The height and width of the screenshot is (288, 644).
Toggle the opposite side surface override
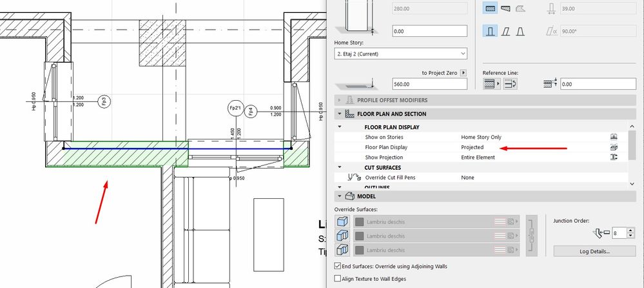point(342,250)
